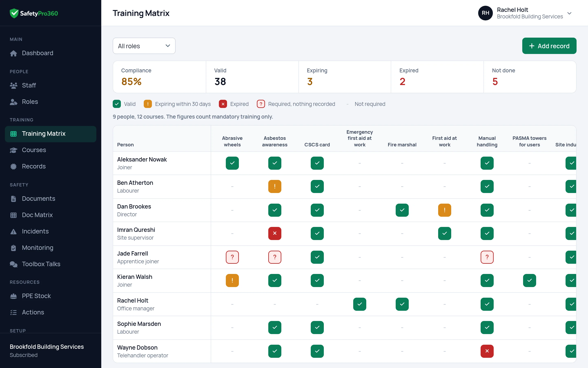Click the PASMA towers for users header
Viewport: 588px width, 368px height.
(529, 141)
